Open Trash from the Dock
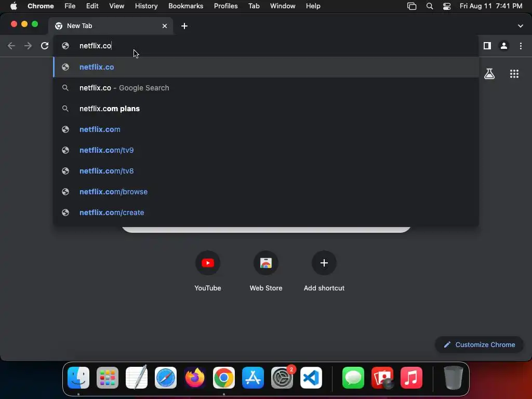Viewport: 532px width, 399px height. point(453,378)
